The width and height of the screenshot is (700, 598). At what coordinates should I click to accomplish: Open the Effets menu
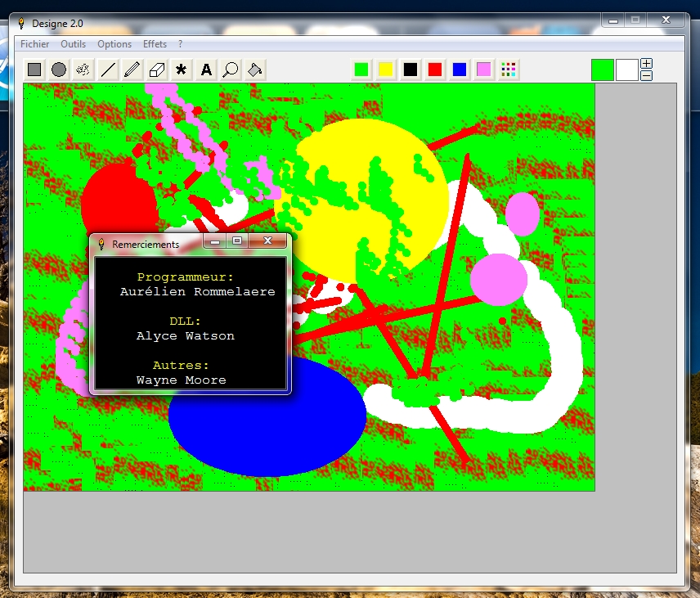click(155, 44)
